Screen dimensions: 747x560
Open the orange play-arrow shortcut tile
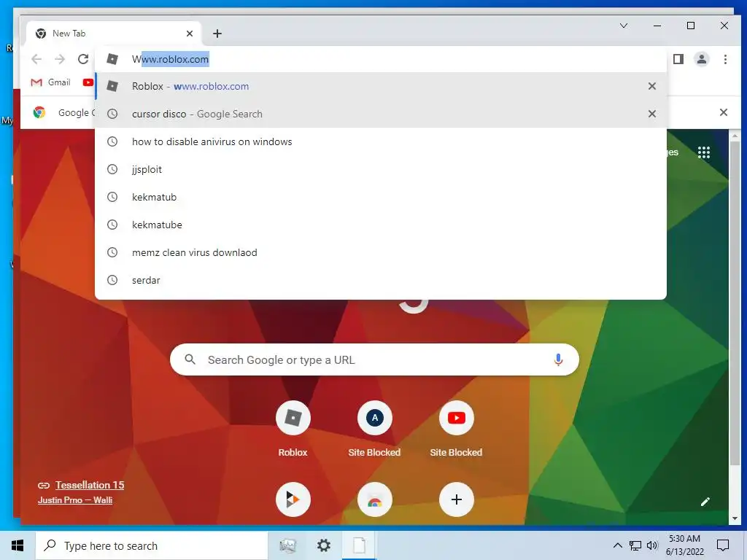coord(293,499)
